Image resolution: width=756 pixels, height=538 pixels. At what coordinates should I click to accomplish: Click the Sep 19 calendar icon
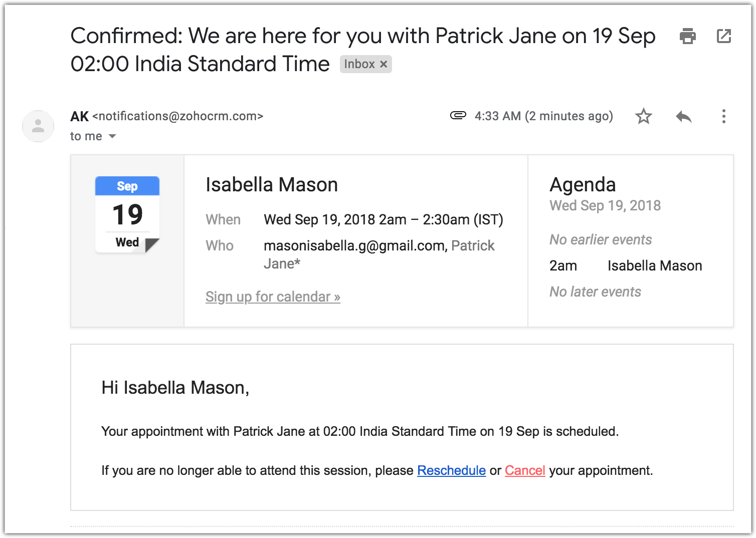127,214
